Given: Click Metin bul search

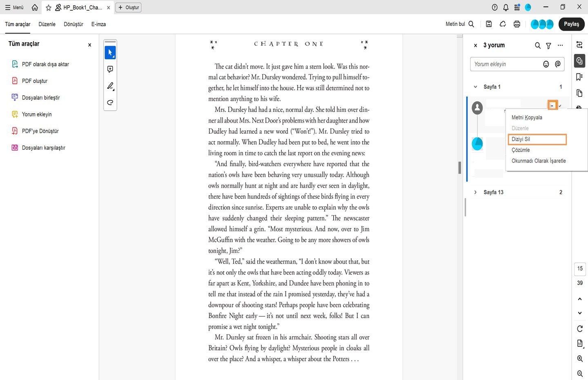Looking at the screenshot, I should (x=460, y=24).
